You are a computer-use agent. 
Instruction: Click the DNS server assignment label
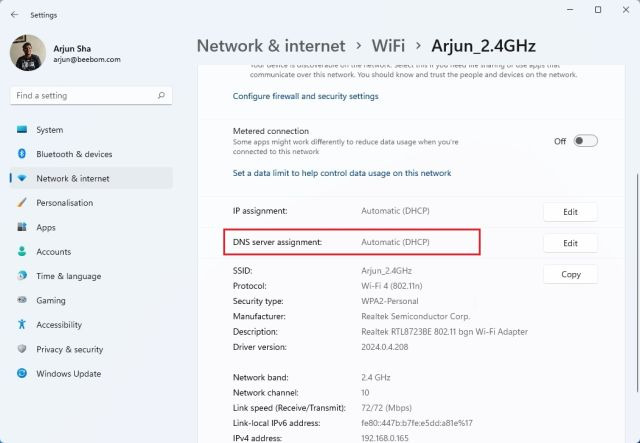click(x=277, y=242)
